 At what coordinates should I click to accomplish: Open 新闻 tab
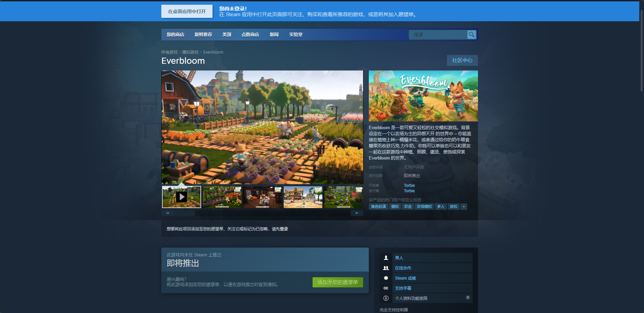point(274,34)
